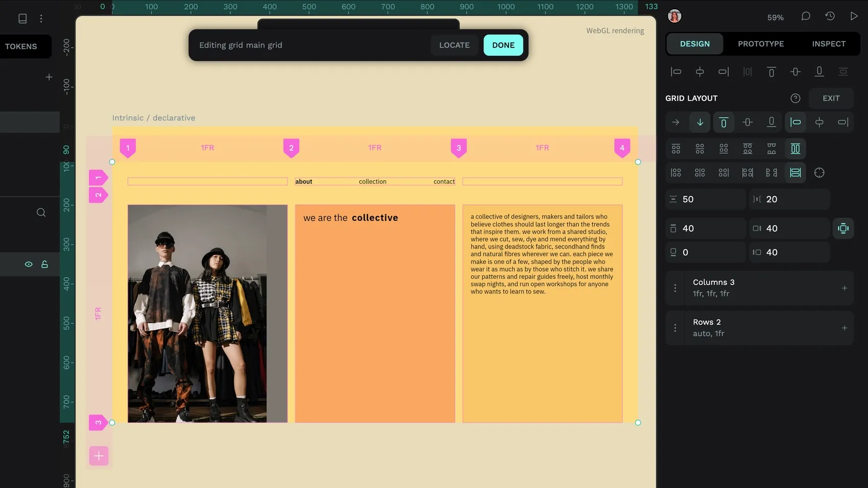Add a new row with Rows plus button
The width and height of the screenshot is (868, 488).
(845, 328)
